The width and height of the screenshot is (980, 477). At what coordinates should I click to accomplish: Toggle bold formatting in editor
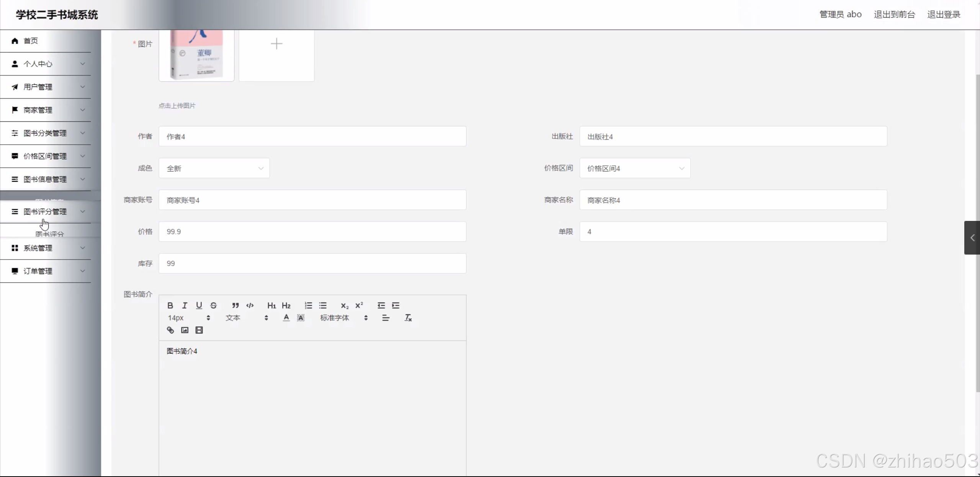[170, 305]
